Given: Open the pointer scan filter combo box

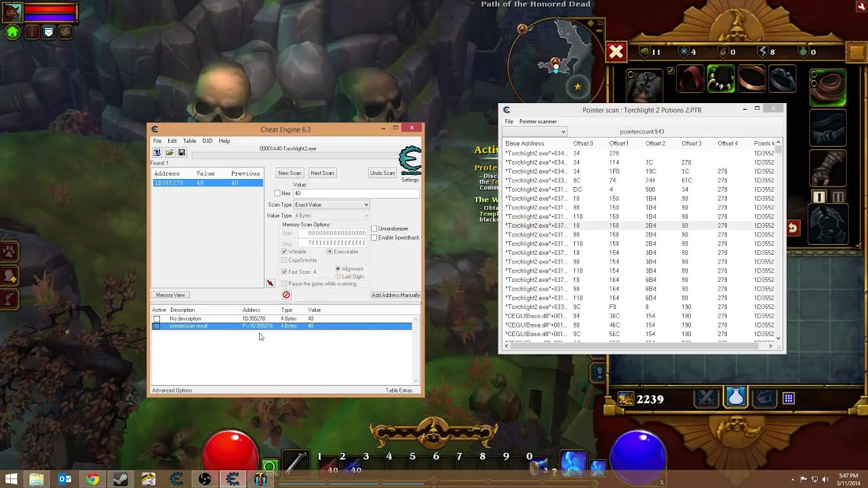Looking at the screenshot, I should coord(534,131).
